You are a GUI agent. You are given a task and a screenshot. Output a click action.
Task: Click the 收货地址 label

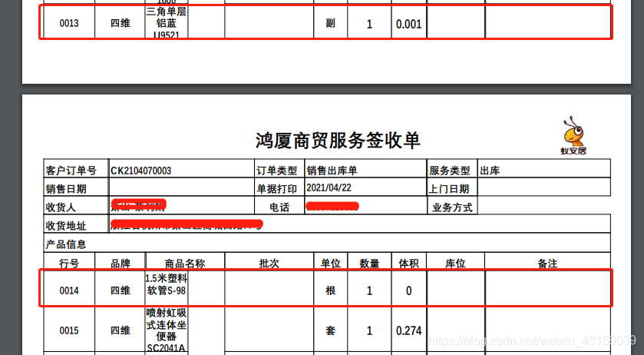tap(66, 226)
